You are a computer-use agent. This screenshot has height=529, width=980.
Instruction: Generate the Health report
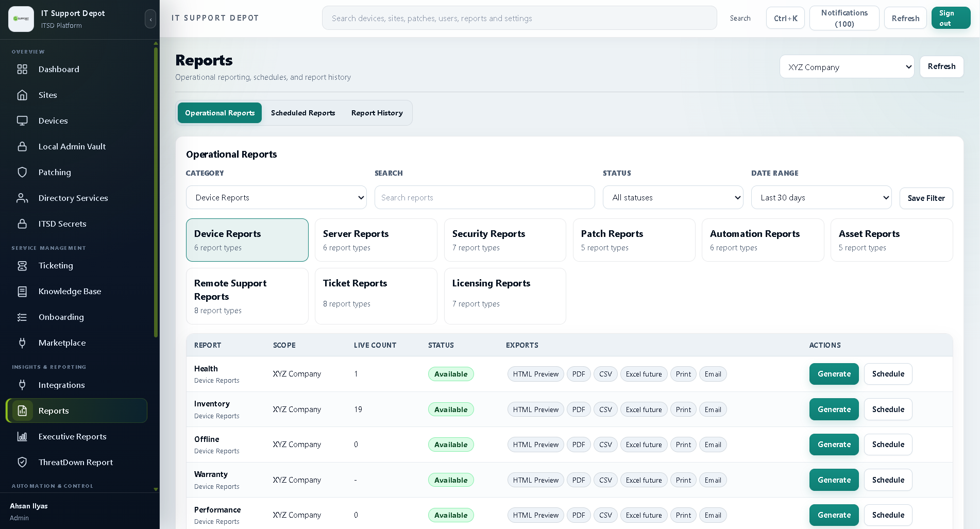(834, 374)
